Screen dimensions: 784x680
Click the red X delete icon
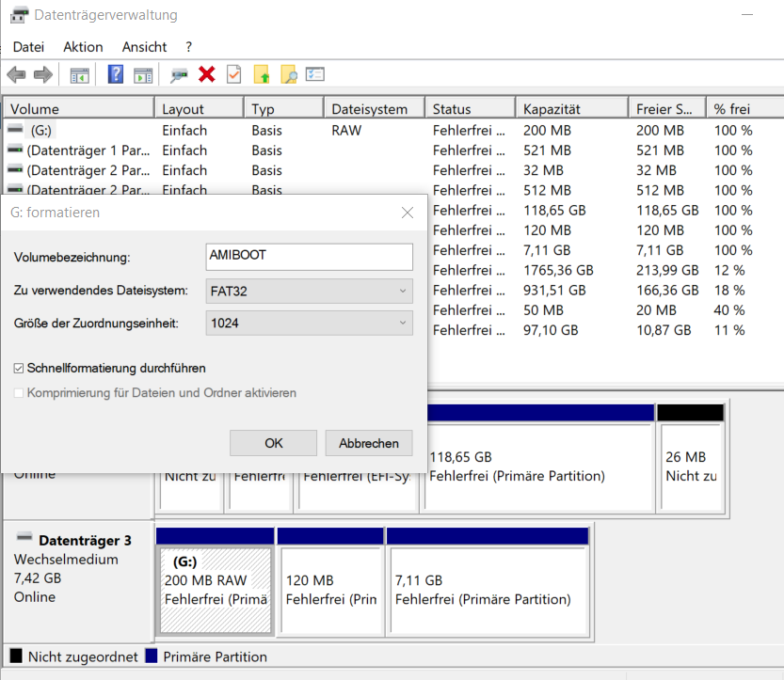[x=207, y=75]
